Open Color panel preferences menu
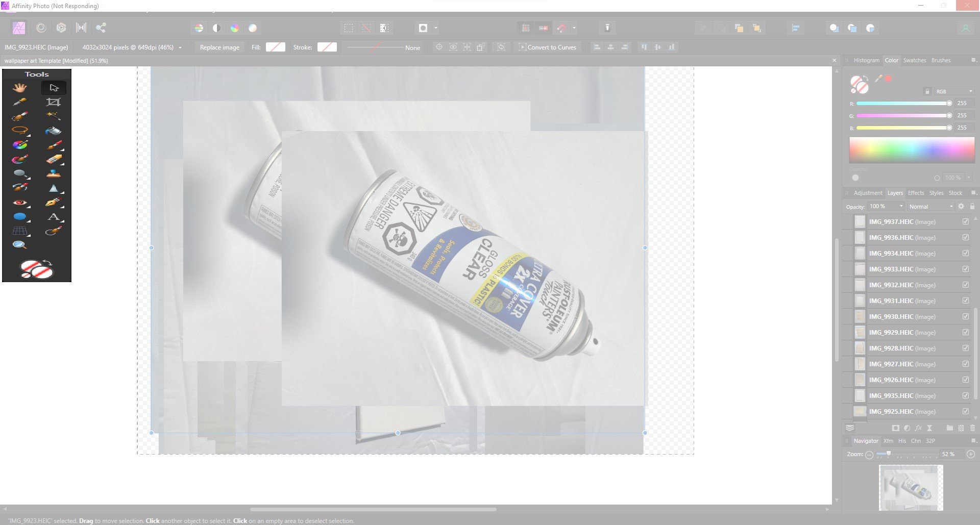Viewport: 980px width, 525px height. (973, 60)
